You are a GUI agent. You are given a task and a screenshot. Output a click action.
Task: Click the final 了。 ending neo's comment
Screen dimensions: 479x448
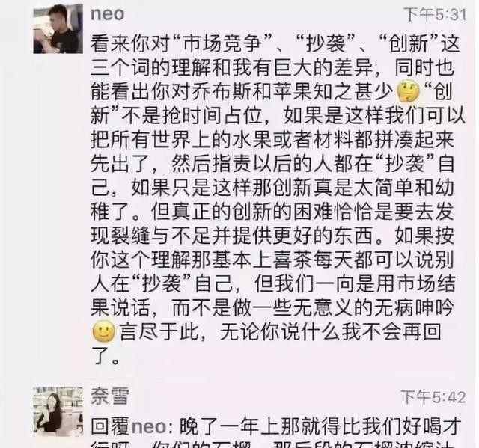[106, 356]
